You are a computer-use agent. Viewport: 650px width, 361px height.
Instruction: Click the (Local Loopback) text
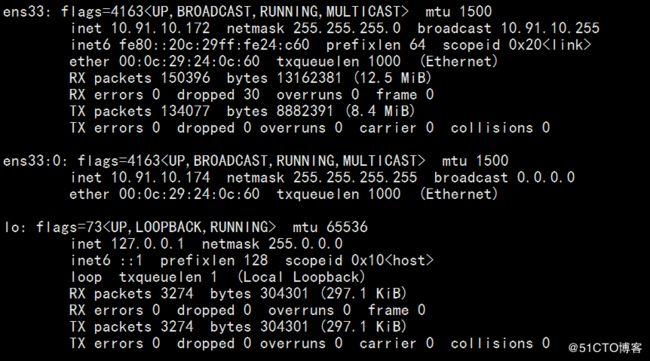(301, 277)
